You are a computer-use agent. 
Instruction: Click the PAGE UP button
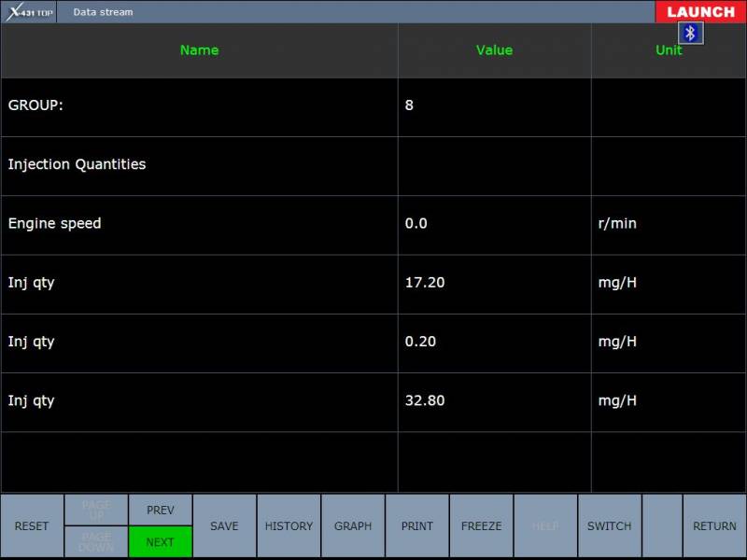pyautogui.click(x=96, y=510)
